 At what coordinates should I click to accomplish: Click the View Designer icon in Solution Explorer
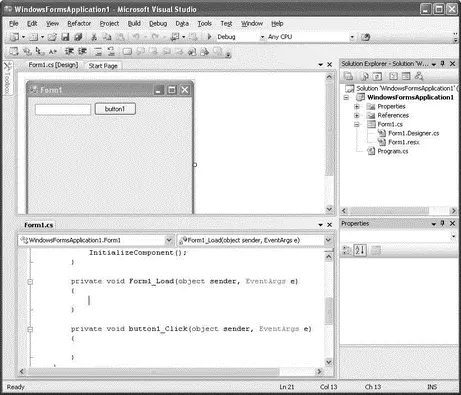406,76
